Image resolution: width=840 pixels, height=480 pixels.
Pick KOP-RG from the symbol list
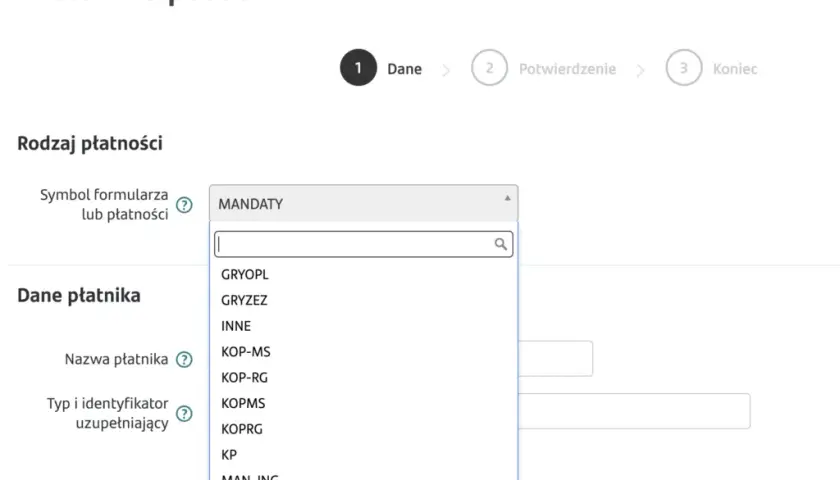click(363, 377)
